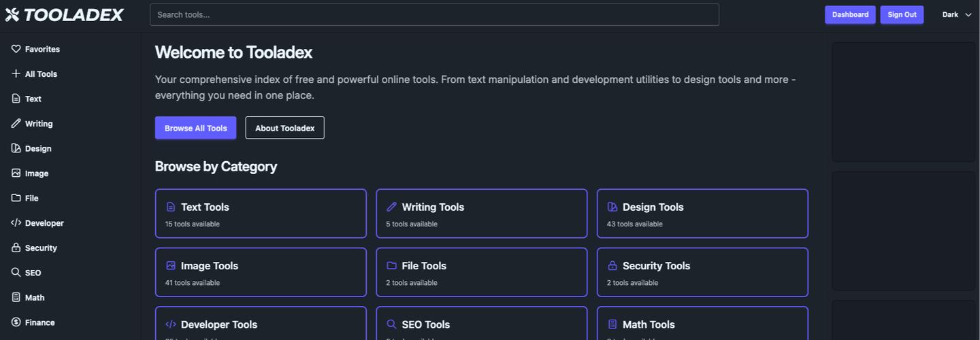Select Developer category in the sidebar
The width and height of the screenshot is (980, 340).
(71, 222)
